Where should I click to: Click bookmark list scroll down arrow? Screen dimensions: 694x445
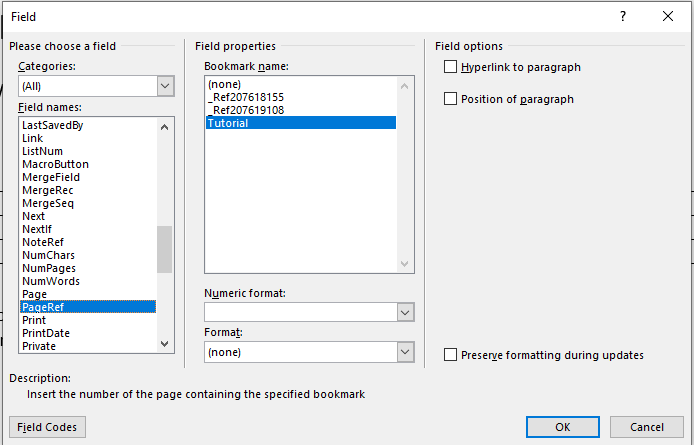click(405, 265)
